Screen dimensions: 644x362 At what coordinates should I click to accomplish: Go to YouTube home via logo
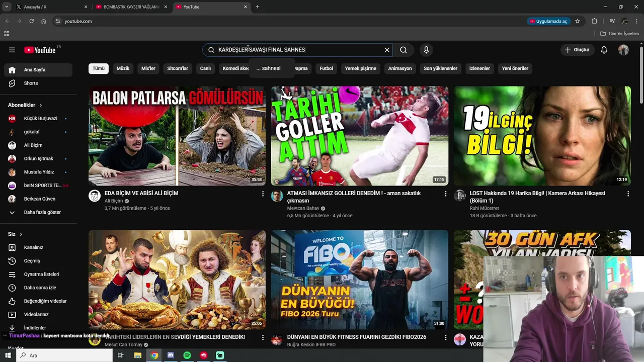(40, 50)
